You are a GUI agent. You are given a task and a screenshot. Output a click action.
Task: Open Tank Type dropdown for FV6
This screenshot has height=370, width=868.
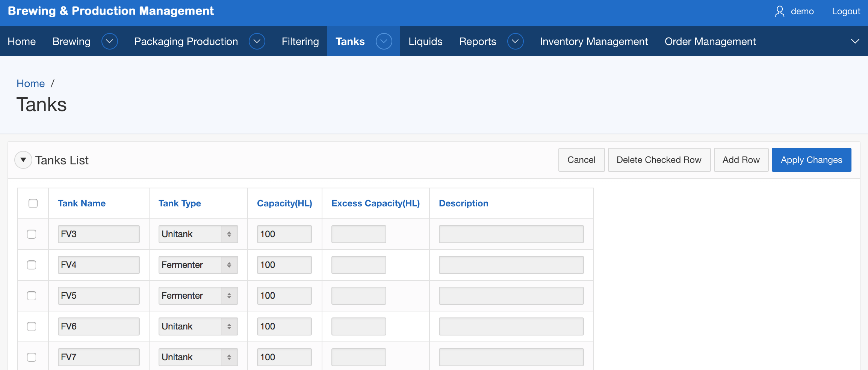(x=198, y=326)
